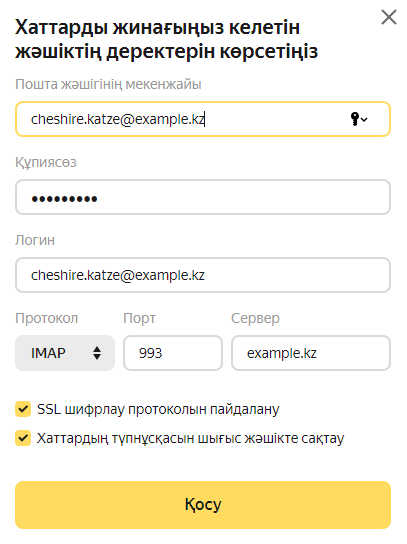
Task: Click the Құпиясөз label above the password field
Action: pyautogui.click(x=46, y=162)
